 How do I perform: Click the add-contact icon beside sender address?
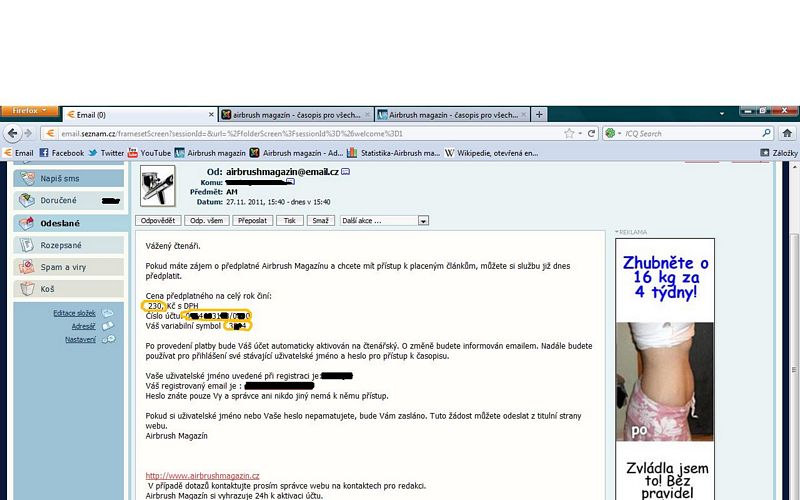pyautogui.click(x=346, y=172)
